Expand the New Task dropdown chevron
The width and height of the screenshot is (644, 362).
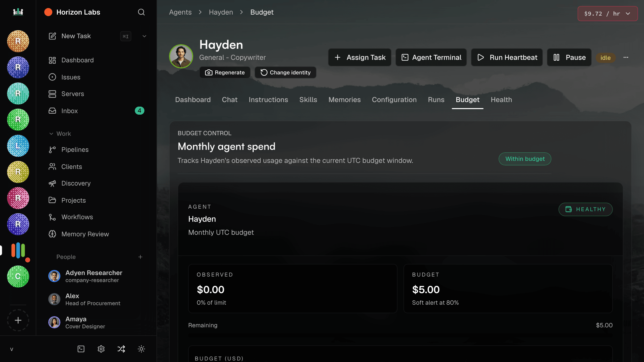(144, 36)
